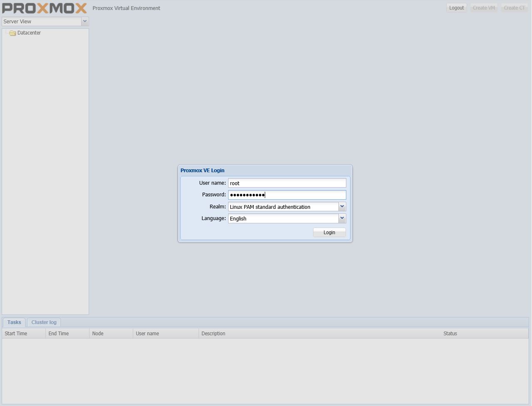This screenshot has width=532, height=406.
Task: Switch to the Cluster log tab
Action: [x=44, y=322]
